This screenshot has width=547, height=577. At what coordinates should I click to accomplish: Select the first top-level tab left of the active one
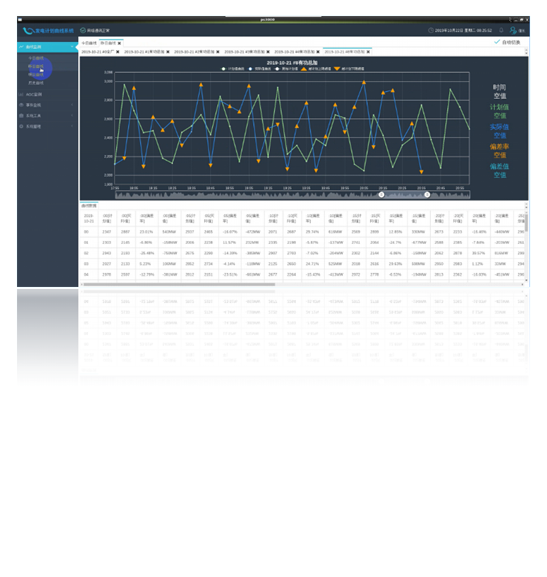click(89, 43)
